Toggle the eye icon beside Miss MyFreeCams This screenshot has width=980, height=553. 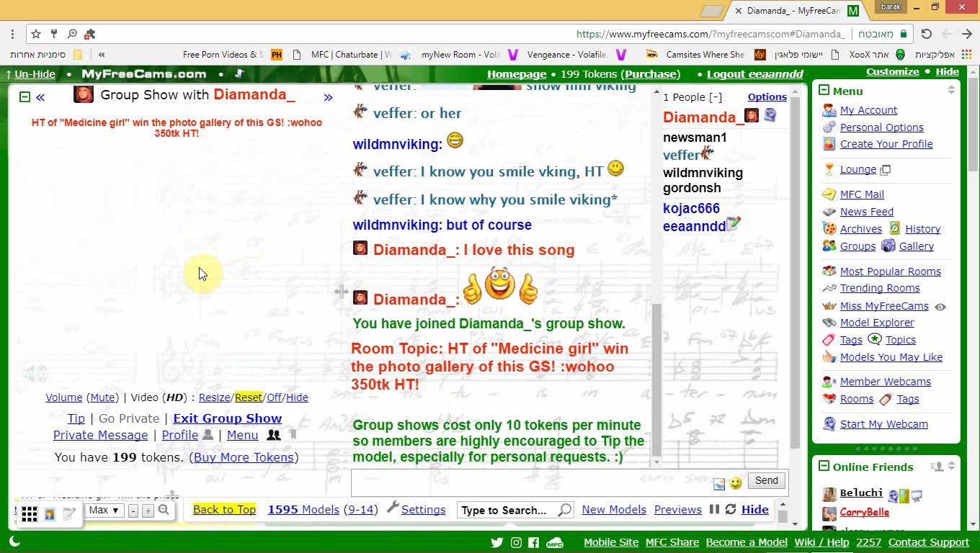940,307
